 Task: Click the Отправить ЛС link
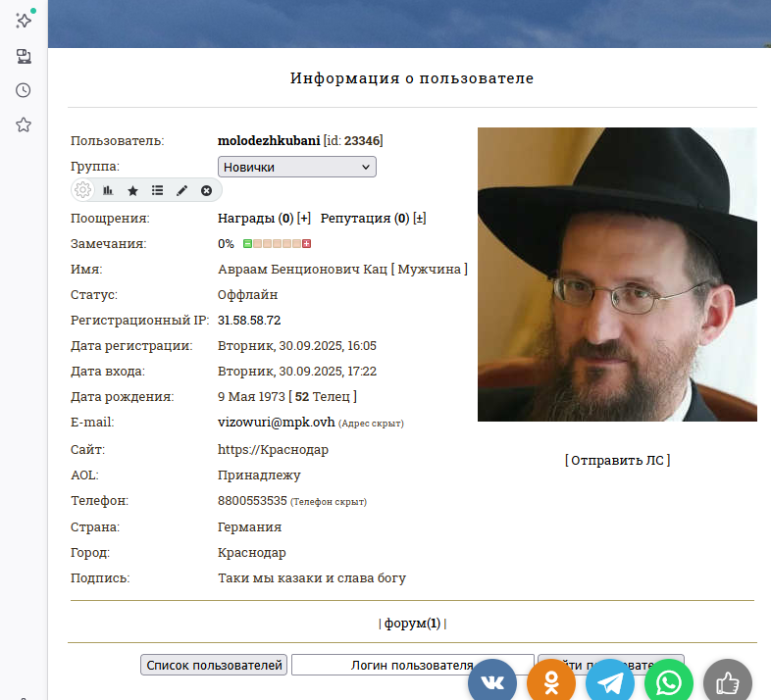coord(617,460)
